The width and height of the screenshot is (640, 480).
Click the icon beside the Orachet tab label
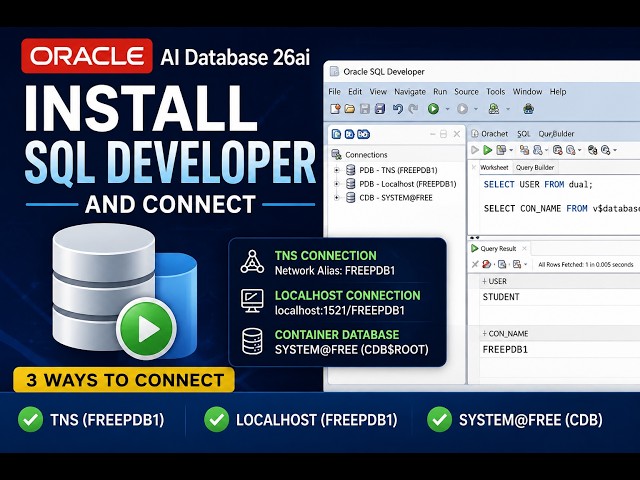pyautogui.click(x=475, y=133)
